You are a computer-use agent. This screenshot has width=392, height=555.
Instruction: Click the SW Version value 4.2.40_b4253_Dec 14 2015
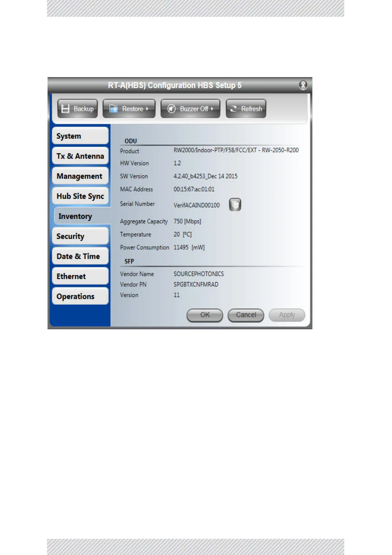[x=206, y=176]
